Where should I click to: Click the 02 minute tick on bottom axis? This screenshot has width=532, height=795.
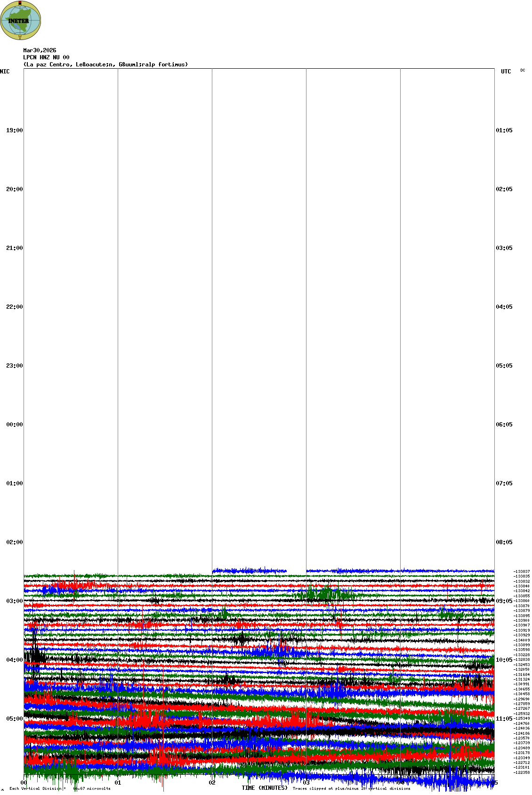coord(212,783)
